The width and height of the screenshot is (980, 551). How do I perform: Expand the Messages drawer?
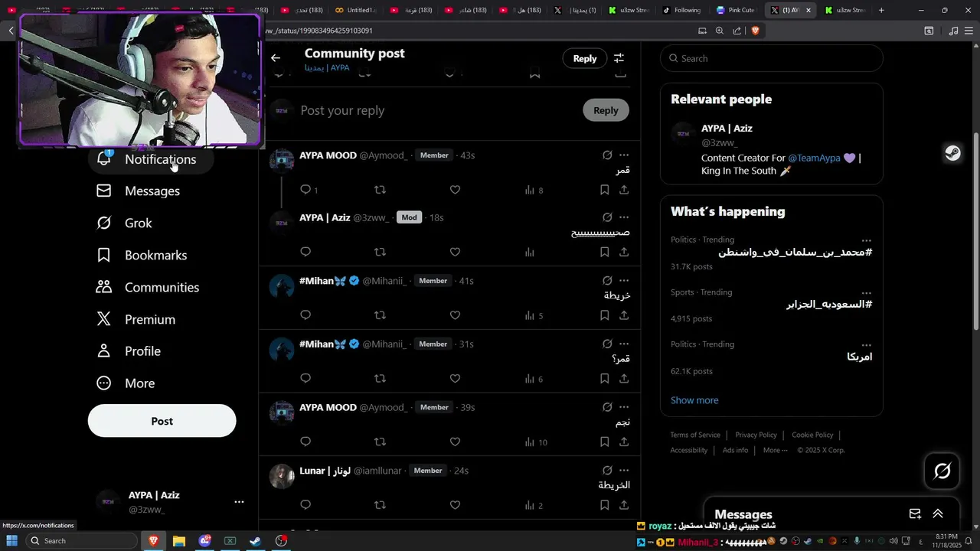(938, 514)
